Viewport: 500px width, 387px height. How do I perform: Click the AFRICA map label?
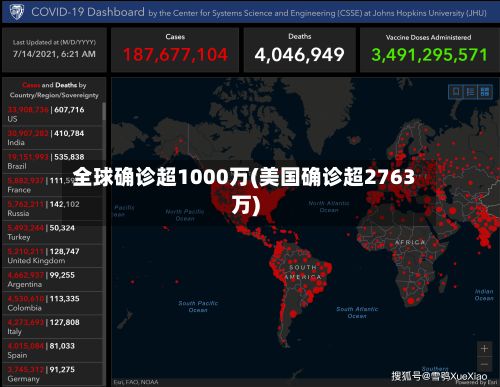(x=410, y=242)
